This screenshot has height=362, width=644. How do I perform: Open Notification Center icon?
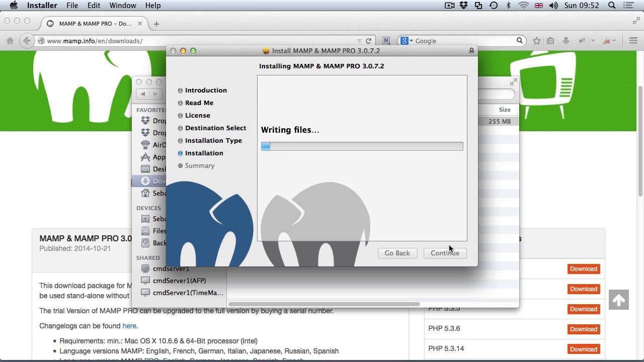click(x=629, y=6)
